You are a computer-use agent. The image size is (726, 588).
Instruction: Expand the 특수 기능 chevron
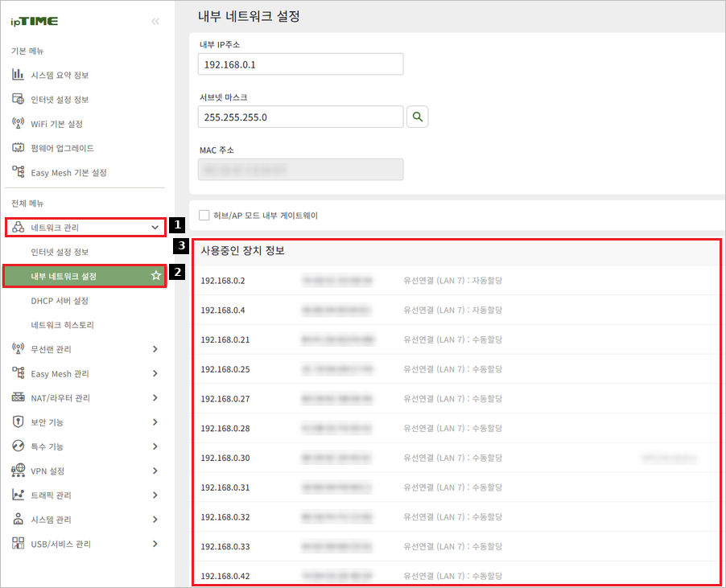pos(155,446)
